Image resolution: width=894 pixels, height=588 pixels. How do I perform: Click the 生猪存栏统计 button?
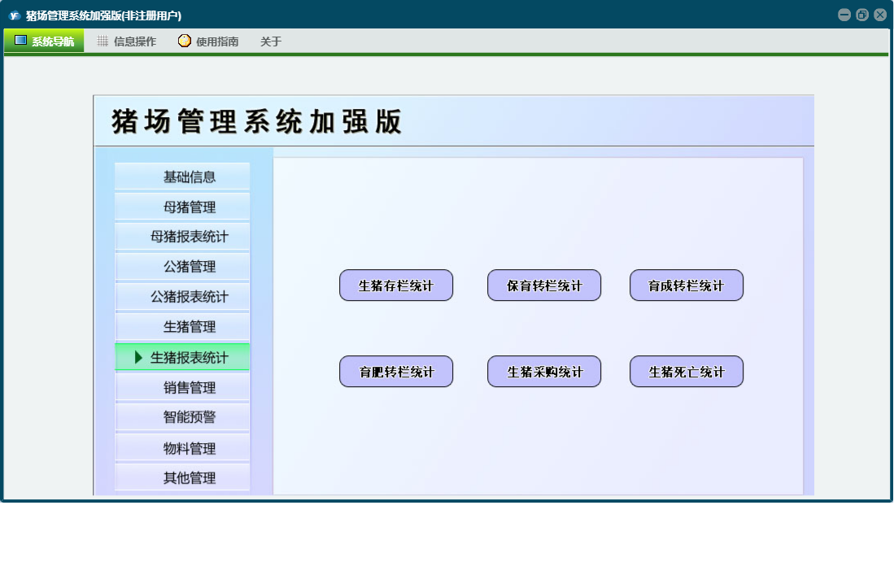396,285
